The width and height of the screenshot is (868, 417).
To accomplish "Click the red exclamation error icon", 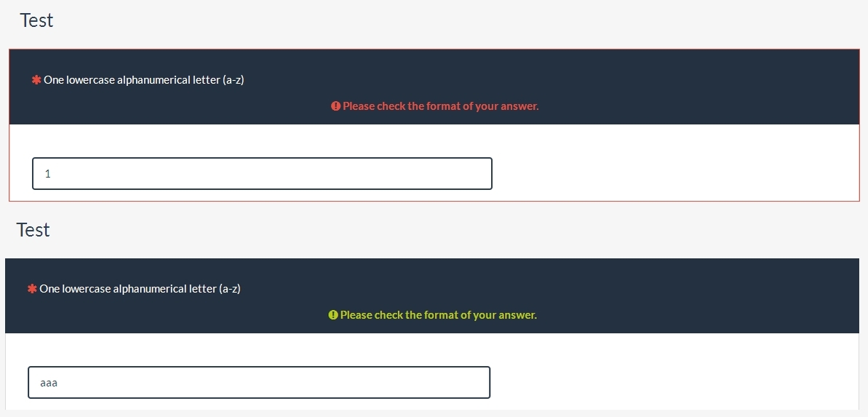I will pos(335,106).
